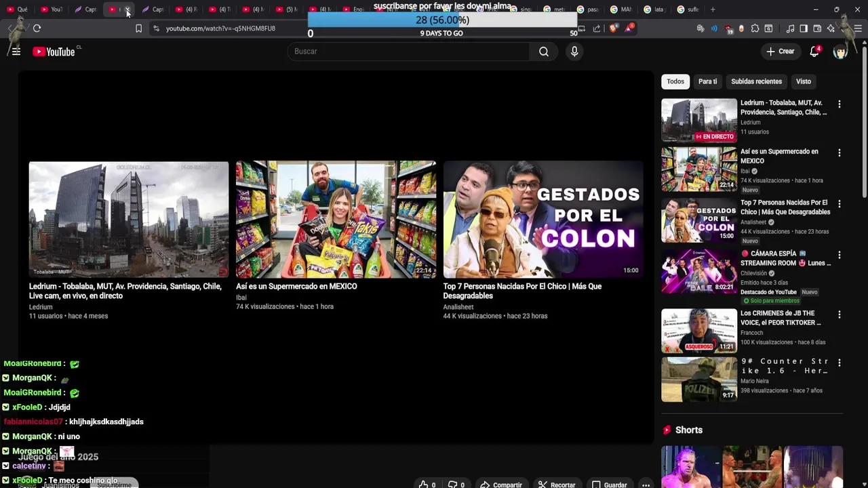Switch to the first 'Qué' browser tab
The height and width of the screenshot is (488, 868).
[x=18, y=9]
